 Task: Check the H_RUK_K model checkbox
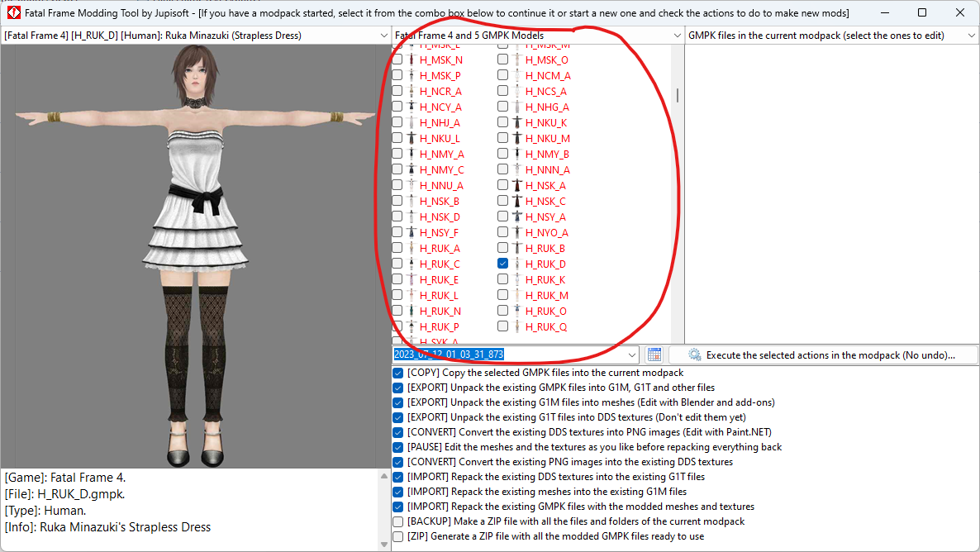(502, 278)
